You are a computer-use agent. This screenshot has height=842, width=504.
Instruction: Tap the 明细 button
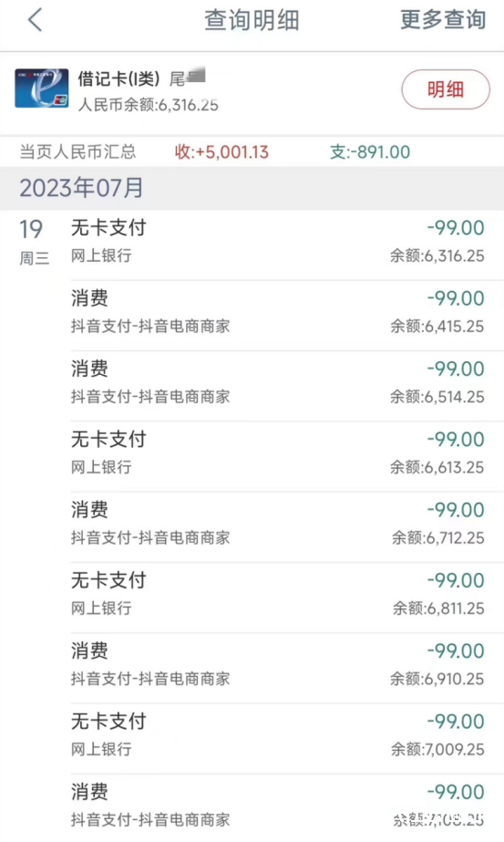[446, 89]
